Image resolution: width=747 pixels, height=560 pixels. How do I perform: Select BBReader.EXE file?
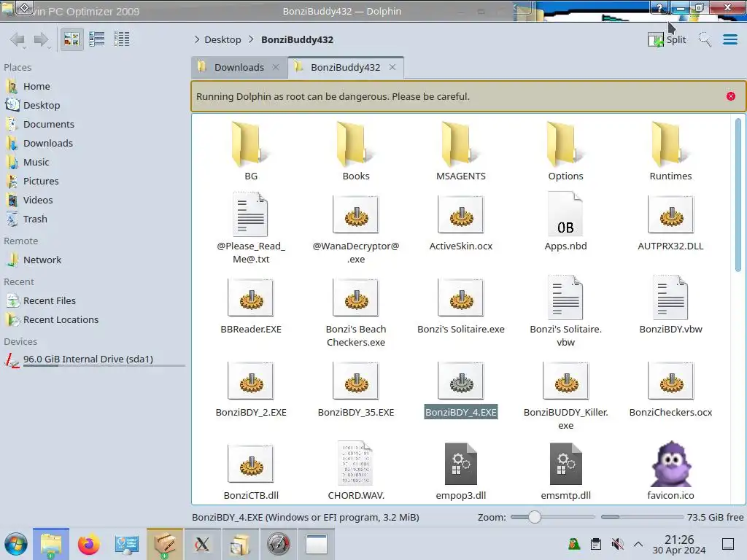click(x=251, y=305)
